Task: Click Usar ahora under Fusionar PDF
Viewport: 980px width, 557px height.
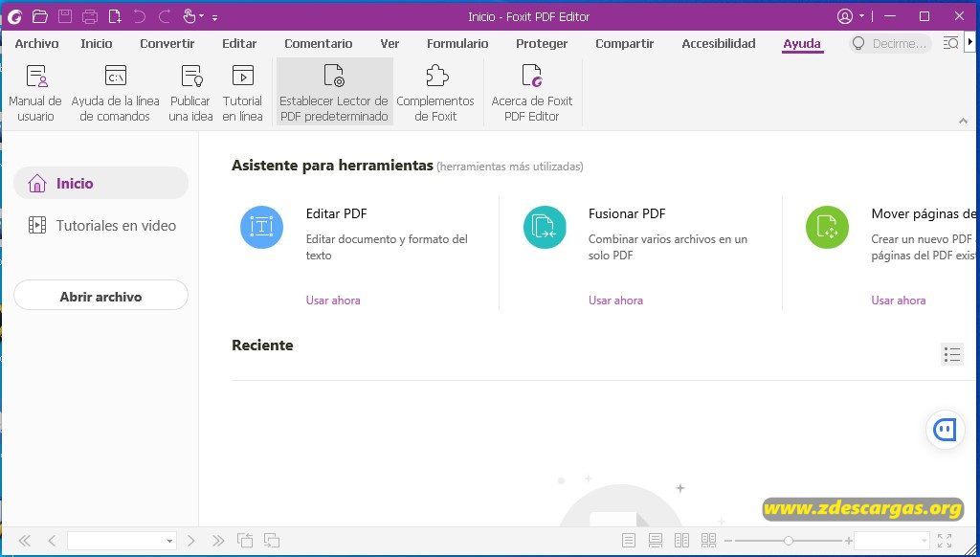Action: point(615,301)
